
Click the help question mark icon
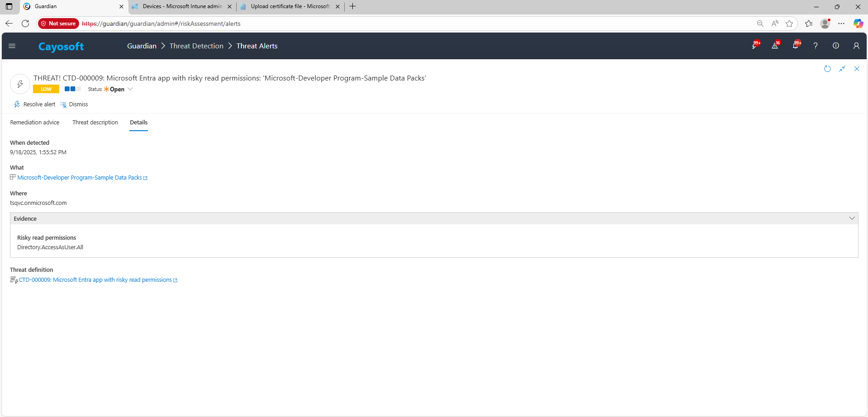point(815,46)
